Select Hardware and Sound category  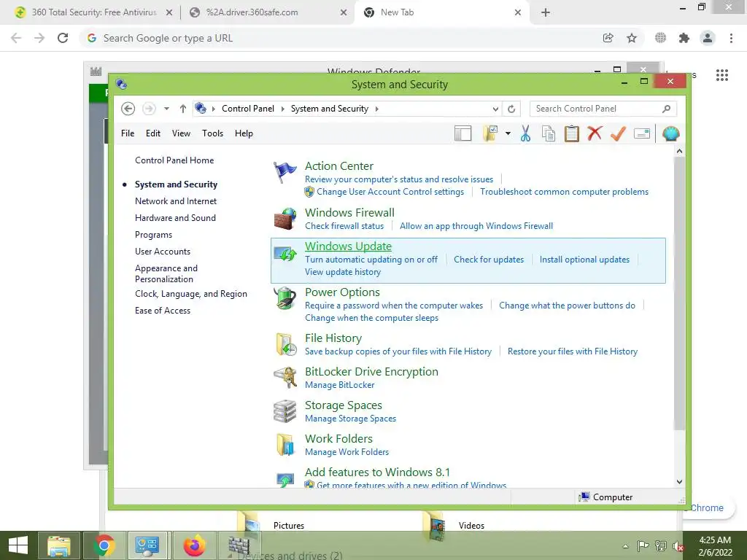pos(175,217)
